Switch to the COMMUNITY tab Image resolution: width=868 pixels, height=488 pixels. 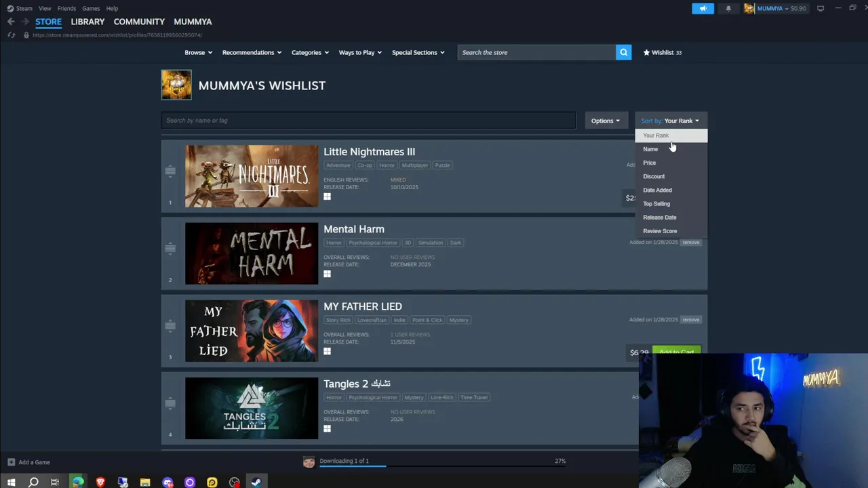point(139,22)
